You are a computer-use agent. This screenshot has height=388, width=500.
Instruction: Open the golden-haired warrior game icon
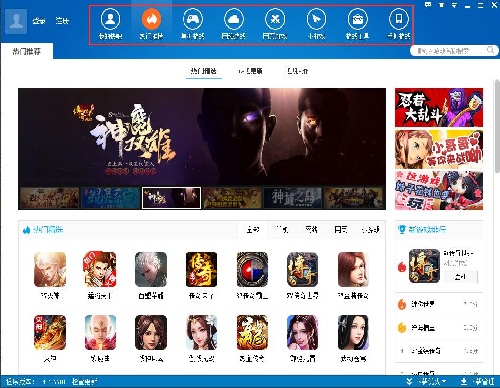50,269
